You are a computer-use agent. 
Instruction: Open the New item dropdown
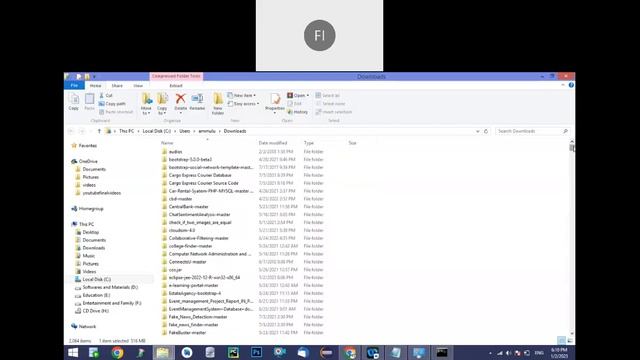pos(242,96)
